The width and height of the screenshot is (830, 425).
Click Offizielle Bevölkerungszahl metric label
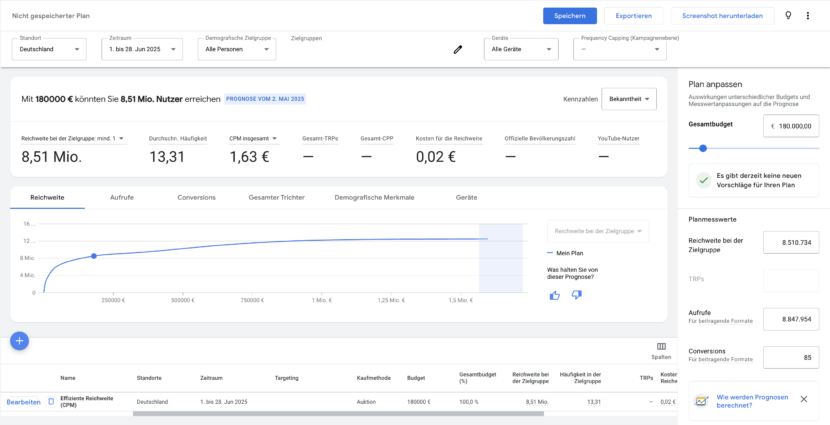(x=540, y=139)
